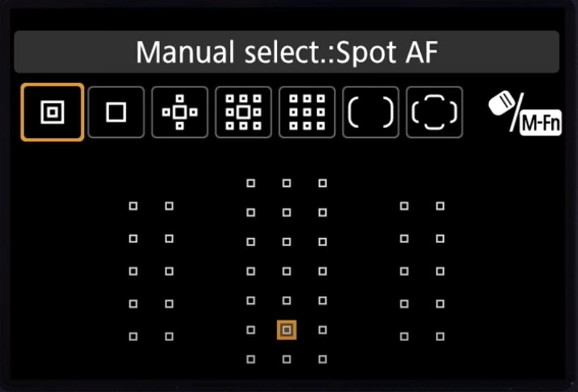This screenshot has height=392, width=578.
Task: Enable automatic AF area selection mode
Action: pos(434,113)
